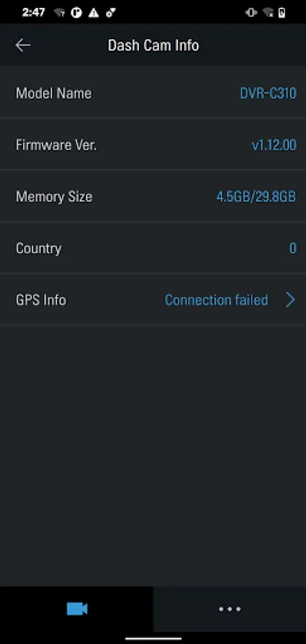The image size is (306, 644).
Task: Tap the Country value 0
Action: tap(292, 248)
